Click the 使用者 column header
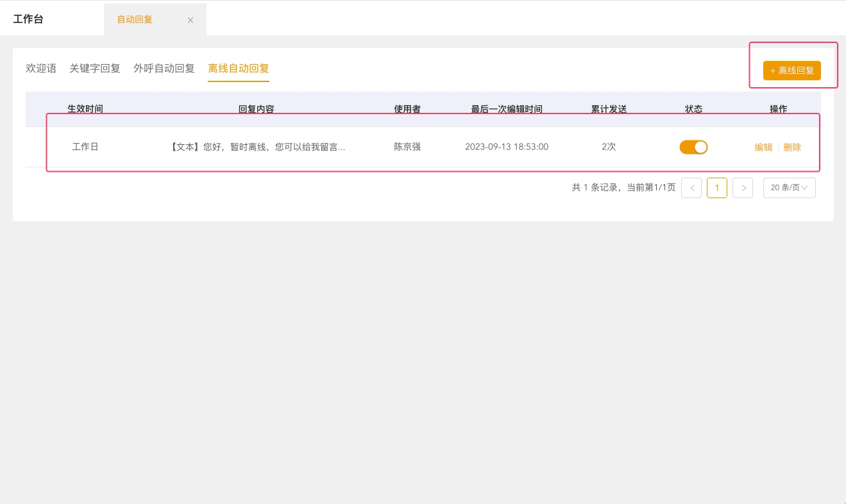 tap(407, 109)
